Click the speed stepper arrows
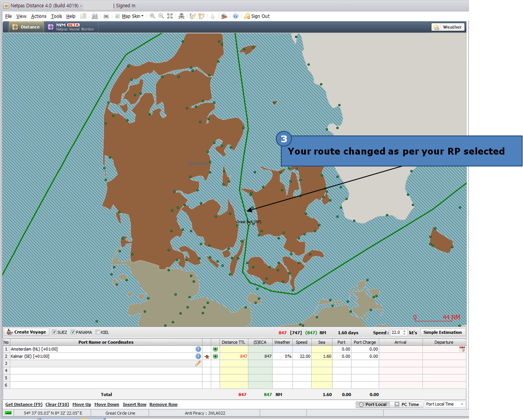Screen dimensions: 523x420 (404, 333)
